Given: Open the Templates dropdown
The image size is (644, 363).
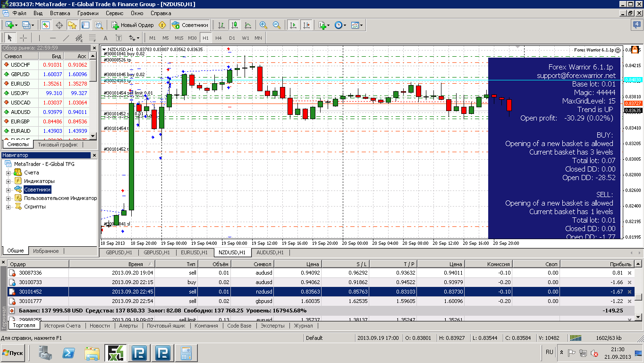Looking at the screenshot, I should tap(357, 25).
